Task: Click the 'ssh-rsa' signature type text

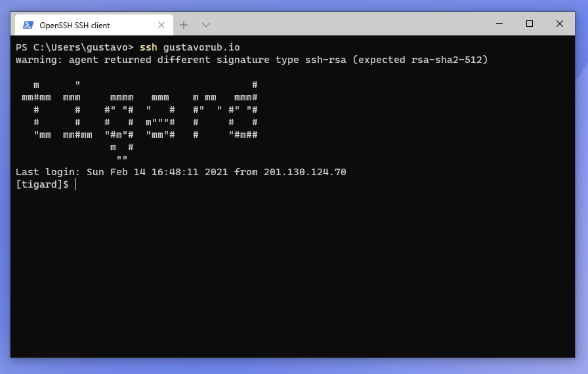Action: point(325,60)
